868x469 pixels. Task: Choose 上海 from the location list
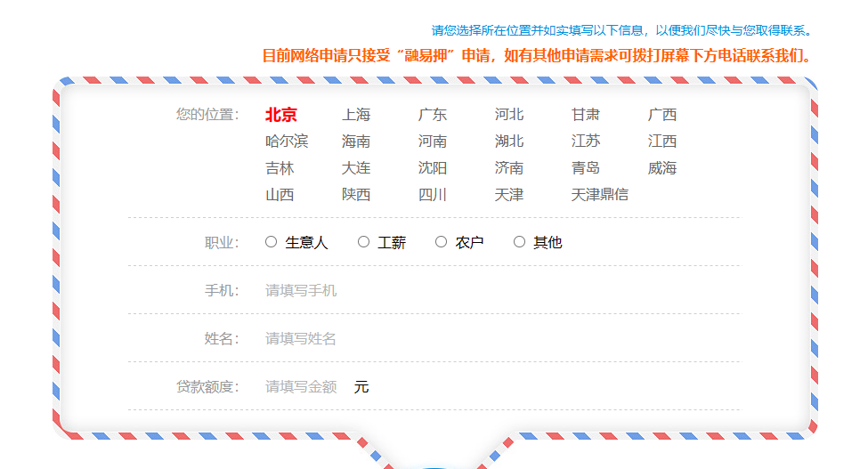pos(356,115)
